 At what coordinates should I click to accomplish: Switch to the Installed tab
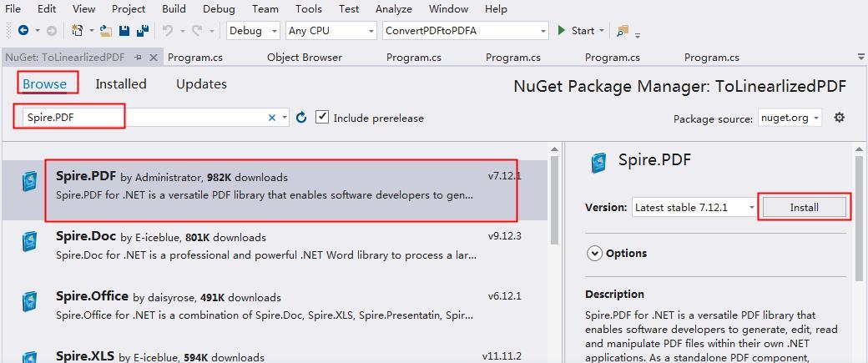[121, 84]
